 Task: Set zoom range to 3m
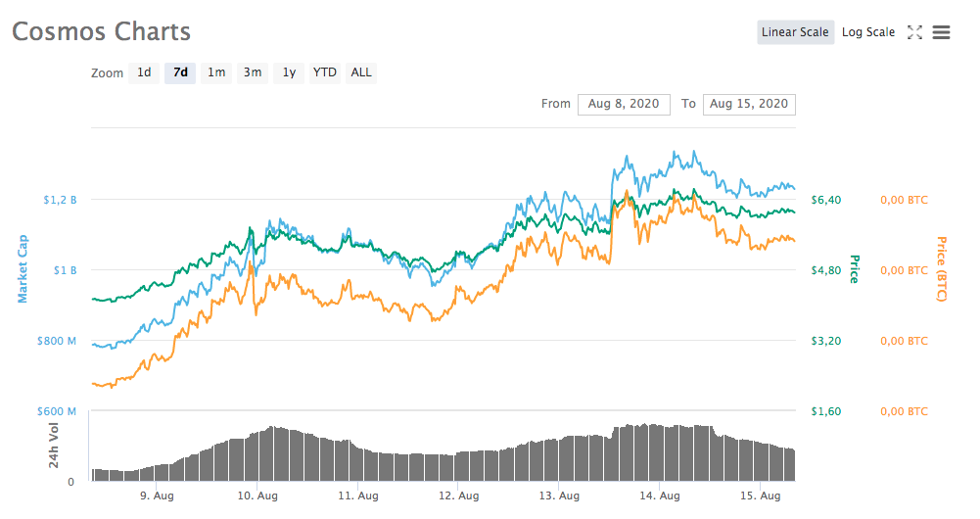click(x=253, y=72)
